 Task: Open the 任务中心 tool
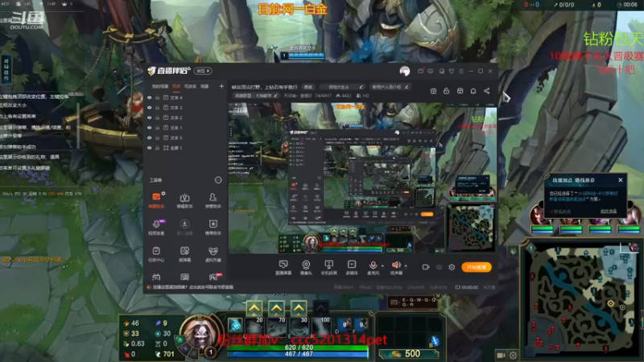156,253
